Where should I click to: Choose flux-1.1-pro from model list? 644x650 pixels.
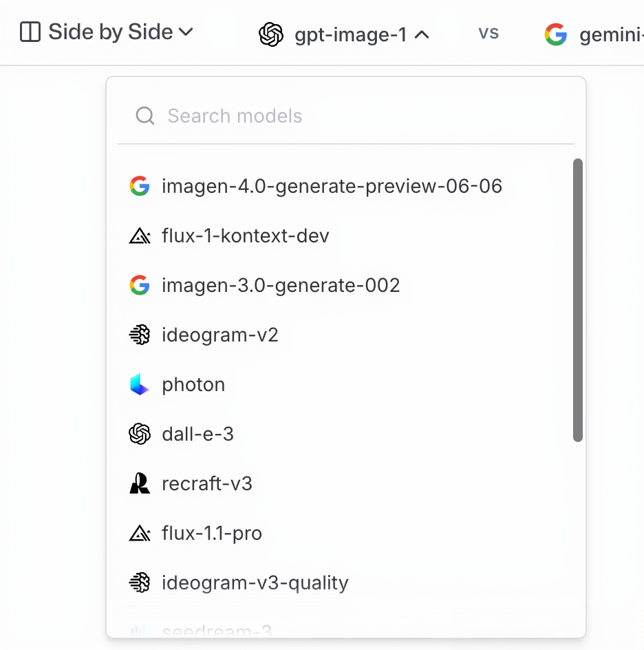point(212,534)
